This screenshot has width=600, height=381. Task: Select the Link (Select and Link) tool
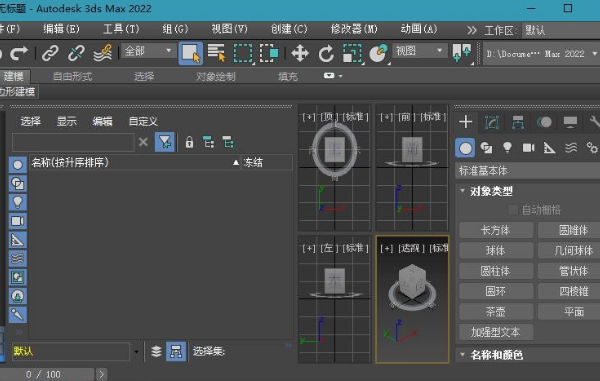tap(50, 53)
